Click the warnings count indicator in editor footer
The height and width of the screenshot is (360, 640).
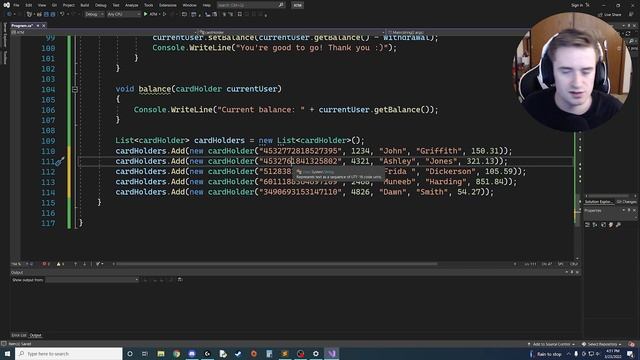(60, 264)
